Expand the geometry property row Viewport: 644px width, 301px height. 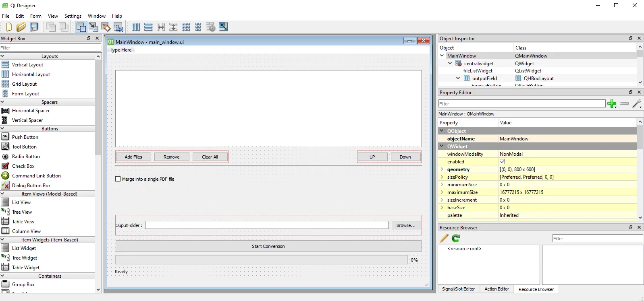[442, 169]
